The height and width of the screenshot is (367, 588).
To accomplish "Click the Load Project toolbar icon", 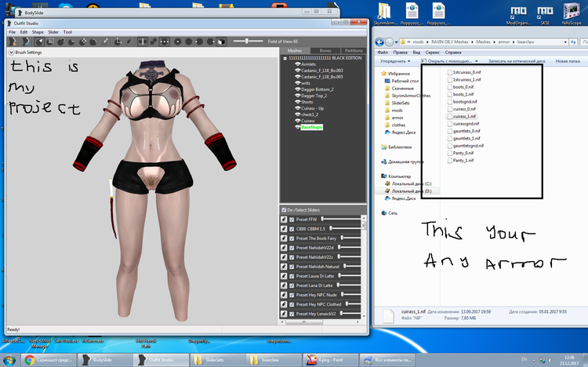I will coord(26,42).
